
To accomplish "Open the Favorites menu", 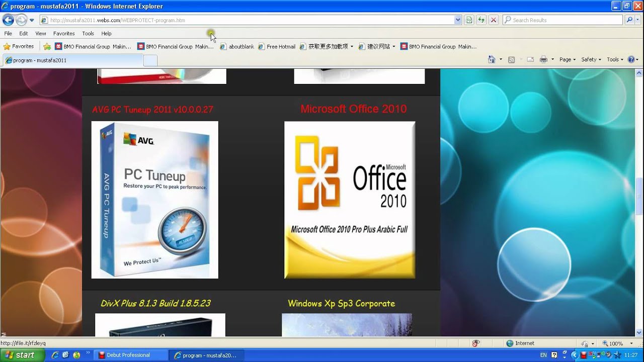I will [x=64, y=33].
